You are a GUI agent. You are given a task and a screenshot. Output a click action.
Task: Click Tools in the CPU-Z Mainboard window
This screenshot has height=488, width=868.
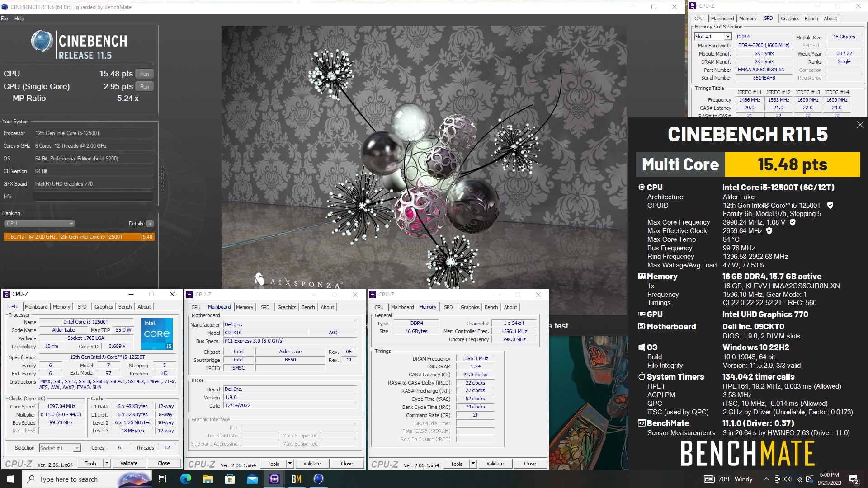coord(274,464)
